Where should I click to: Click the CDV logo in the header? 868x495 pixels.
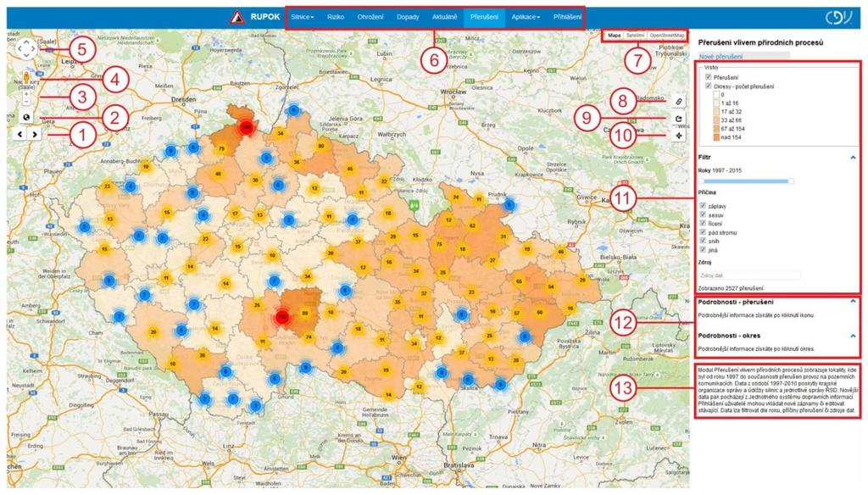coord(838,18)
